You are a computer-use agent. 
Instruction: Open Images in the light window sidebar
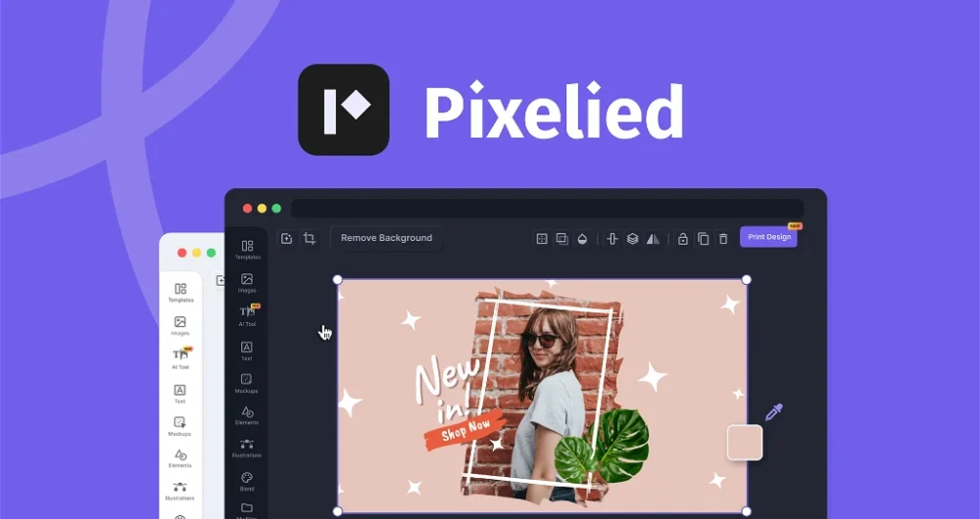pyautogui.click(x=180, y=325)
